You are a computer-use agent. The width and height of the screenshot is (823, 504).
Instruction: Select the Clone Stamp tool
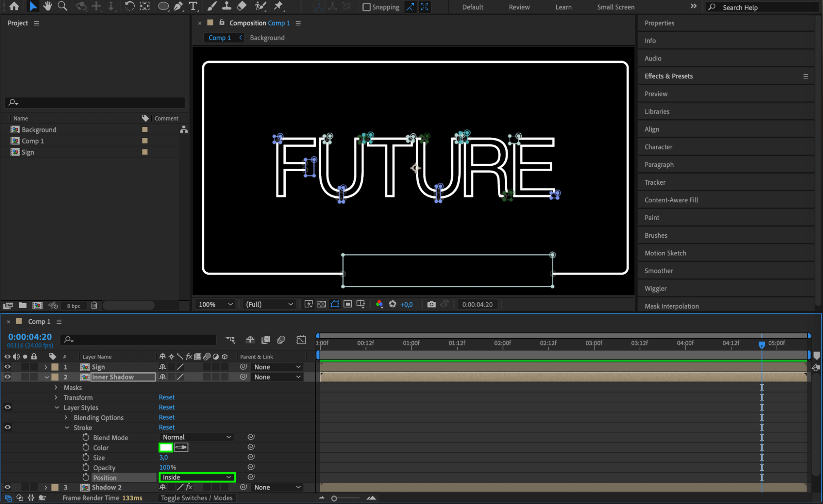226,6
